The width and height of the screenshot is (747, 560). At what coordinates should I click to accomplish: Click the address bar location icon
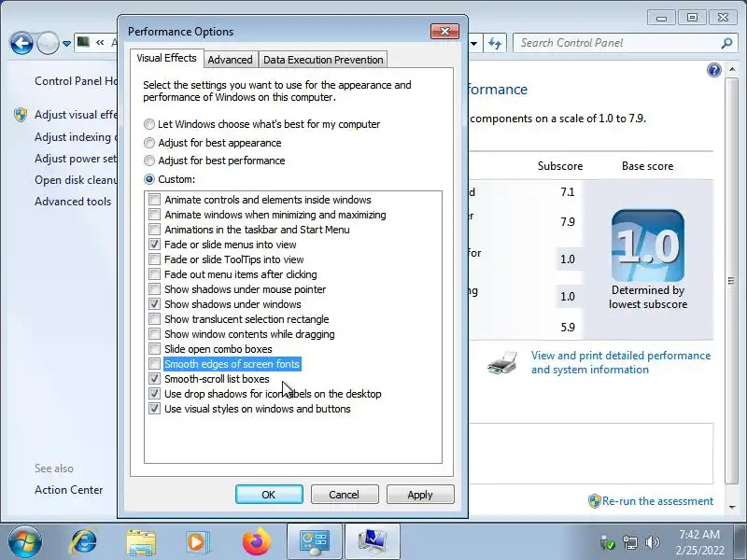coord(83,42)
